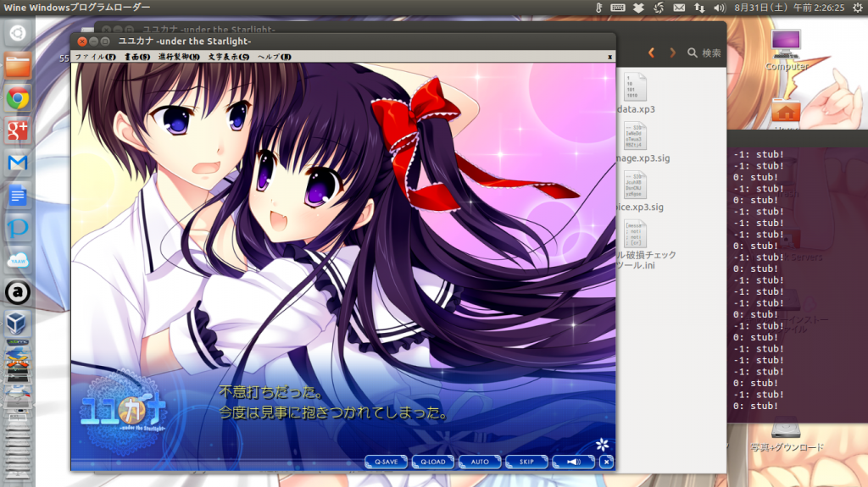Open the Computer desktop icon

point(786,50)
